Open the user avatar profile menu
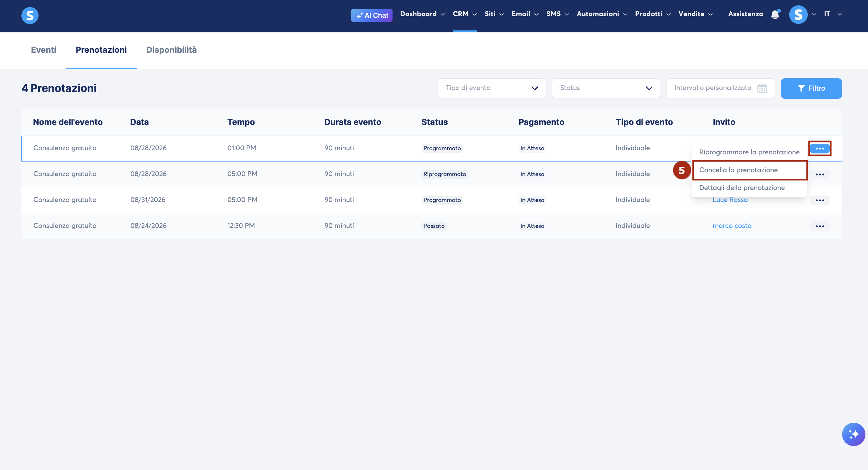 coord(798,15)
